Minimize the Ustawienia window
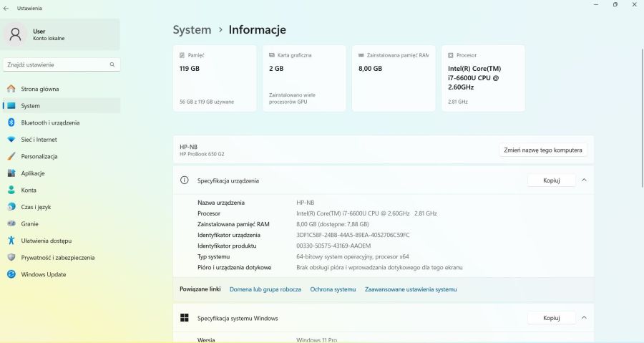 click(596, 4)
